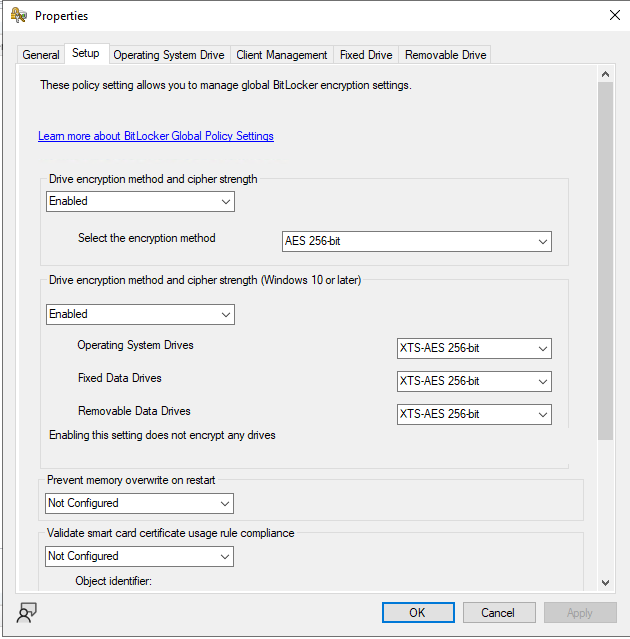Click the Cancel button
The height and width of the screenshot is (639, 630).
coord(499,613)
